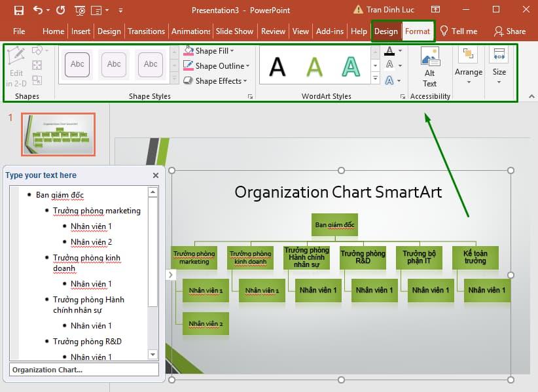Select slide 1 thumbnail in the pane
Viewport: 538px width, 392px height.
58,134
